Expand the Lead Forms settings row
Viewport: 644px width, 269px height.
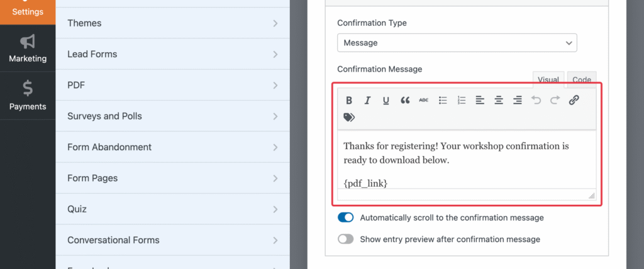click(x=172, y=54)
